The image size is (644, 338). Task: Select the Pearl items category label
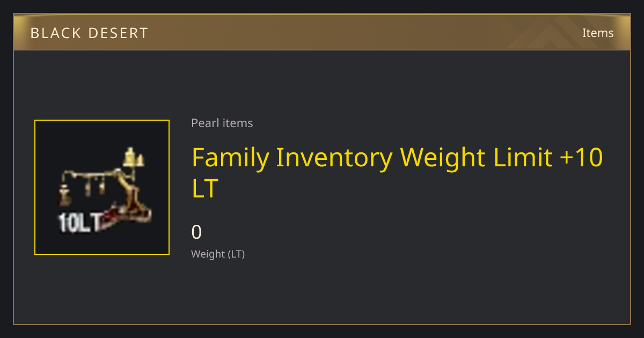point(222,123)
